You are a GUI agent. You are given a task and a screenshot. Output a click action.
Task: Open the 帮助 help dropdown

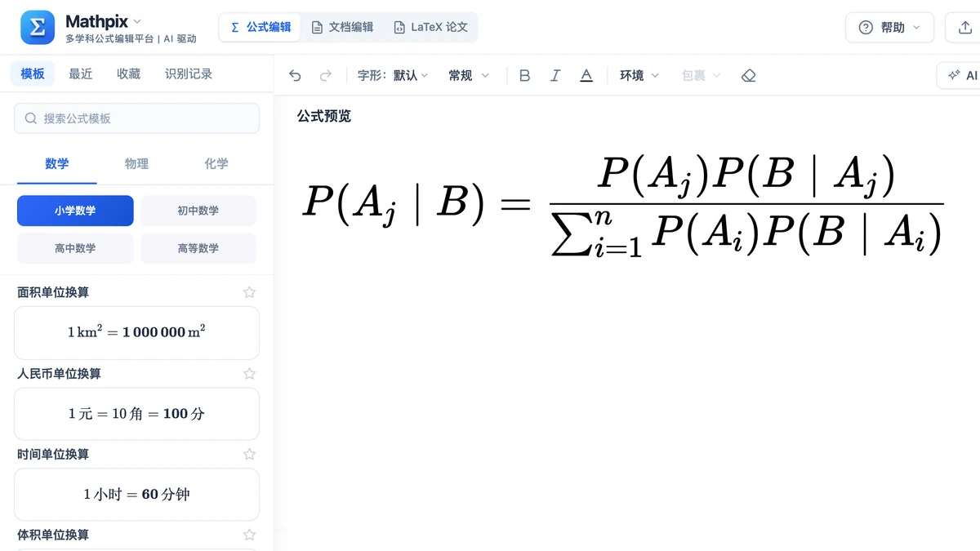click(x=889, y=28)
